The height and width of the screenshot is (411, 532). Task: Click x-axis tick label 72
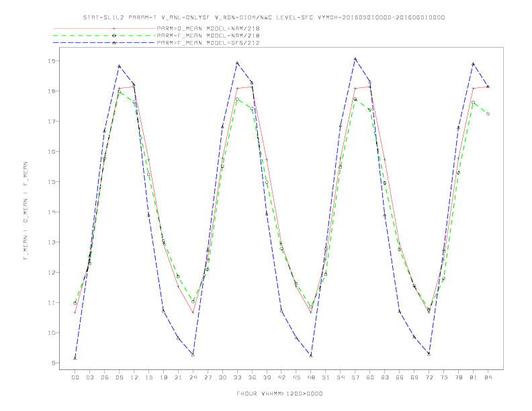(429, 377)
